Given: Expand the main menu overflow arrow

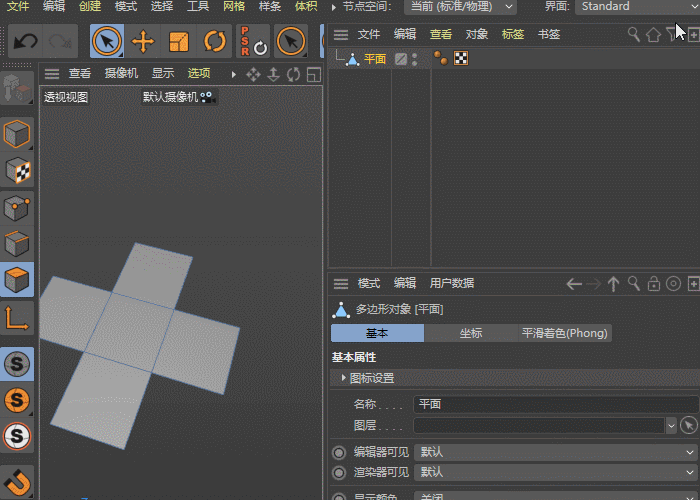Looking at the screenshot, I should (333, 7).
